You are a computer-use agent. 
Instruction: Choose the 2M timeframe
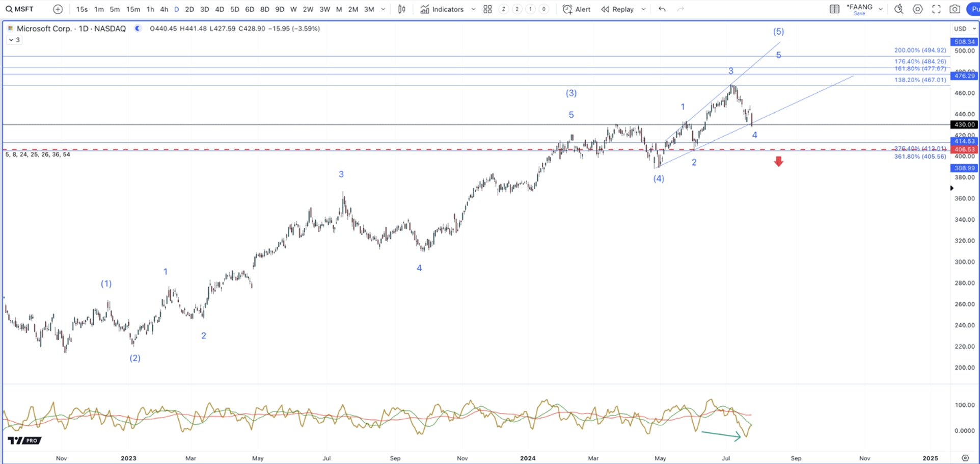353,9
